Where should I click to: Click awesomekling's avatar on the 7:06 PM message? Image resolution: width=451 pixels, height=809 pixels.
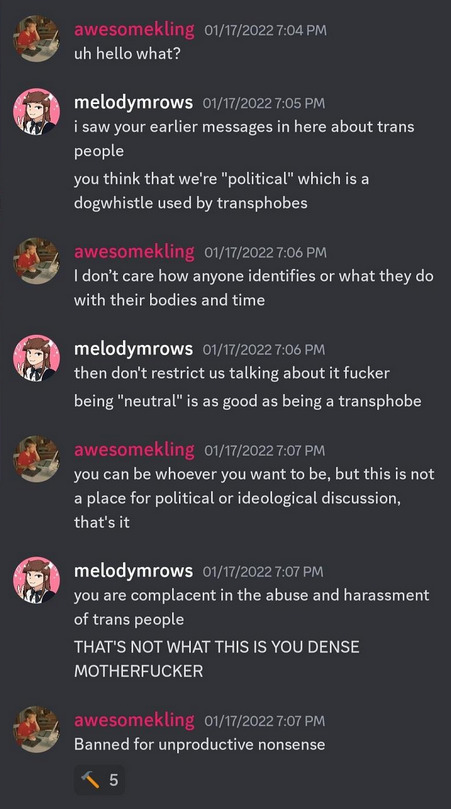(36, 261)
